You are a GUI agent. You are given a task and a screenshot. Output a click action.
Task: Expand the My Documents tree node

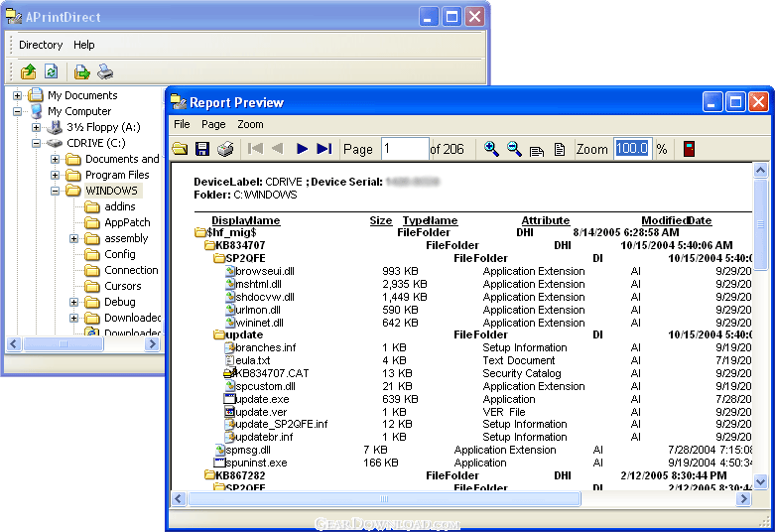click(17, 95)
